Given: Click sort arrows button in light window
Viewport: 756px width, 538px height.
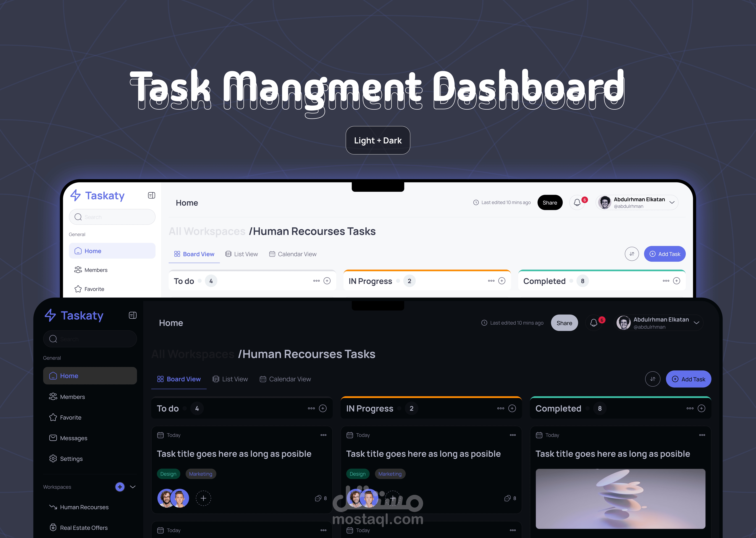Looking at the screenshot, I should click(x=632, y=254).
